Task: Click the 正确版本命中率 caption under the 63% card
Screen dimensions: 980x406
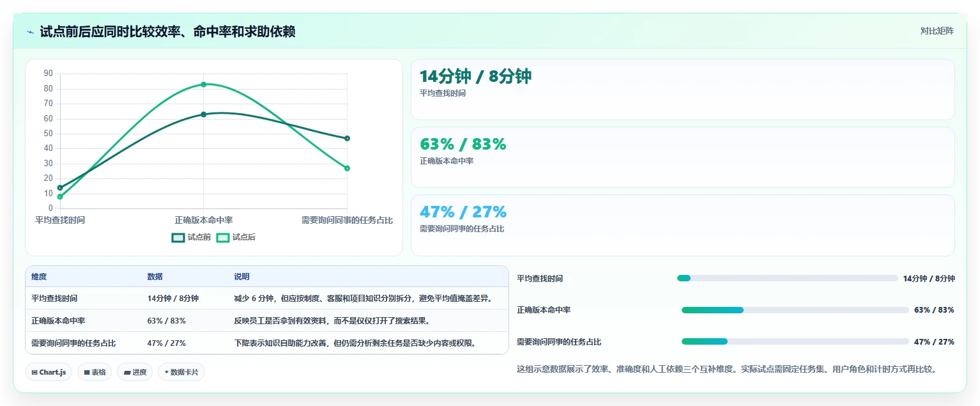Action: coord(447,161)
